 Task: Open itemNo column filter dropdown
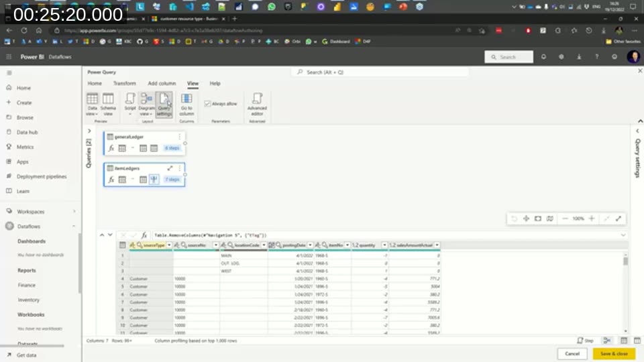coord(347,245)
